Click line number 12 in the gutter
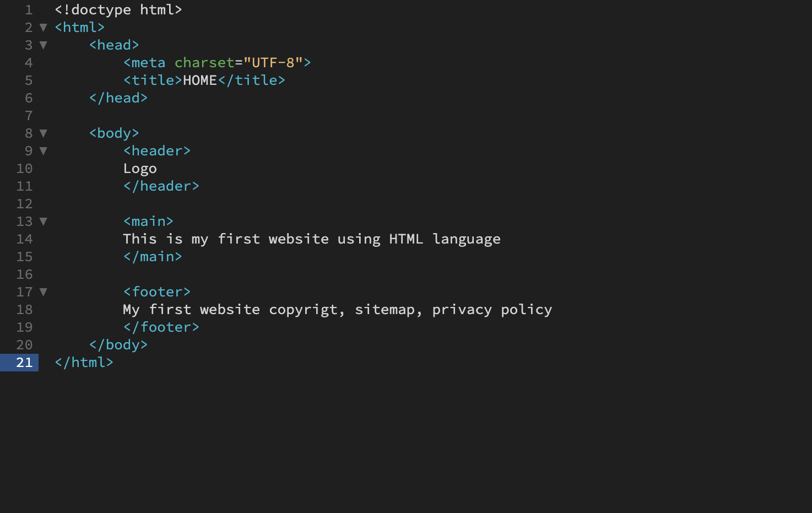812x513 pixels. (24, 204)
